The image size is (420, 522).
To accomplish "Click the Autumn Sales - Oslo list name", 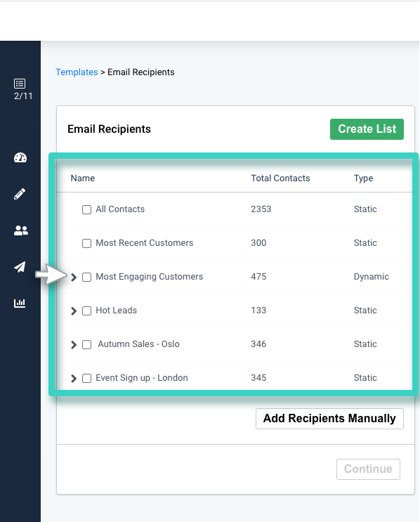I will point(138,344).
